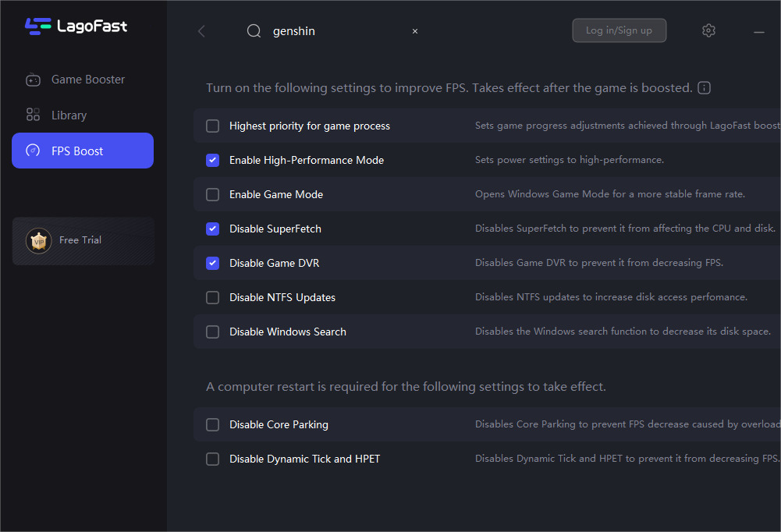Screen dimensions: 781x532
Task: Clear the genshin search text
Action: 415,31
